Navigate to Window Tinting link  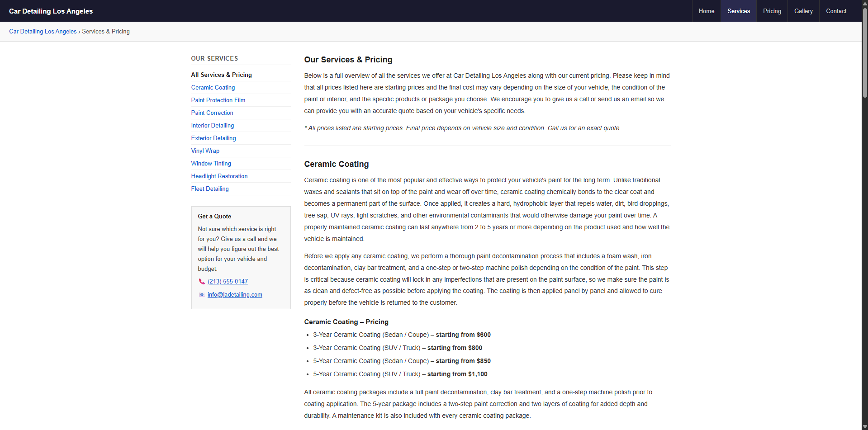click(211, 164)
